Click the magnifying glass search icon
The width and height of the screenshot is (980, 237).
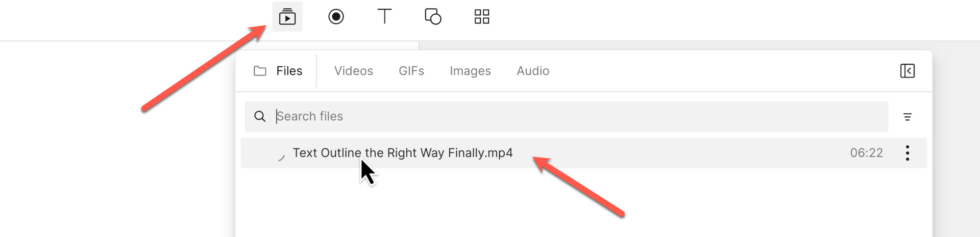260,116
